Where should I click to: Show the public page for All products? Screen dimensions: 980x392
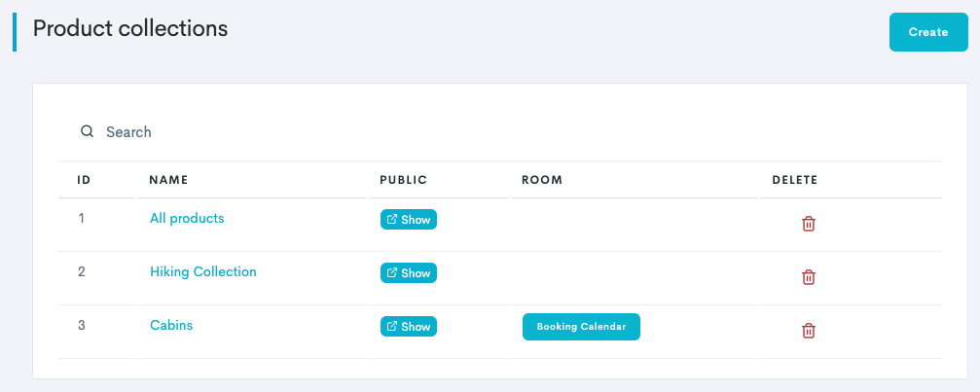[409, 220]
